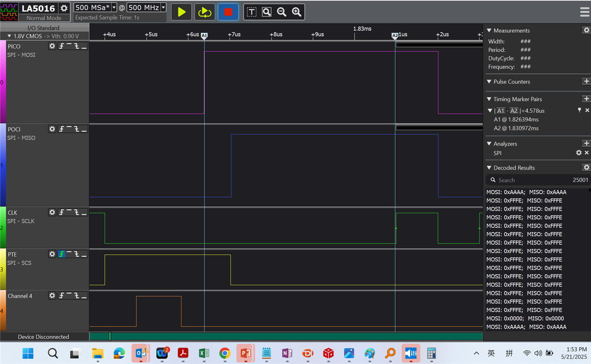Click marker pin icon for A1-A2 pair
591x364 pixels.
coord(579,110)
